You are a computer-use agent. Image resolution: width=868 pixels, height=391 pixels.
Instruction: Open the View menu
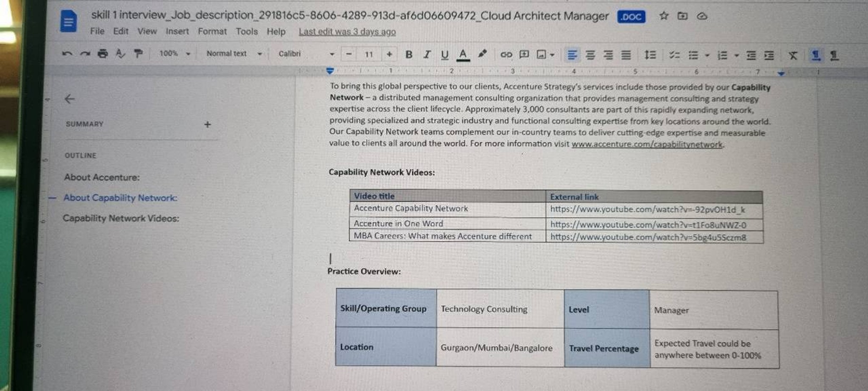(x=147, y=31)
